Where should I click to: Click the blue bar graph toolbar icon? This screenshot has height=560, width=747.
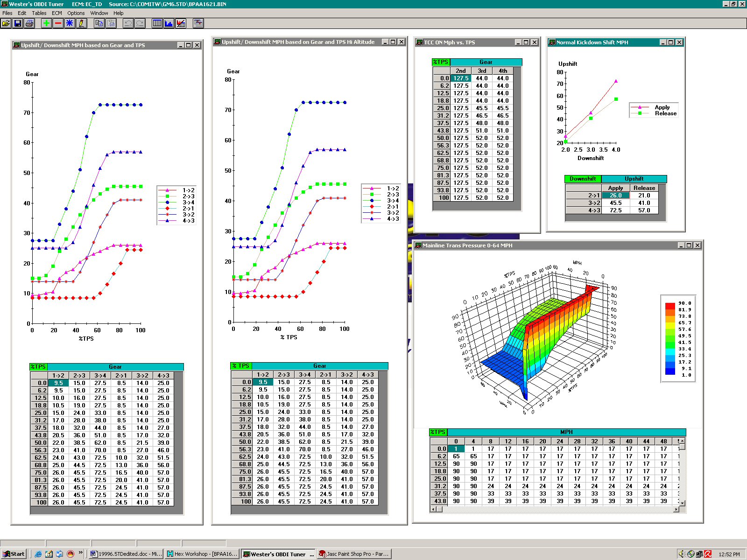(x=169, y=23)
